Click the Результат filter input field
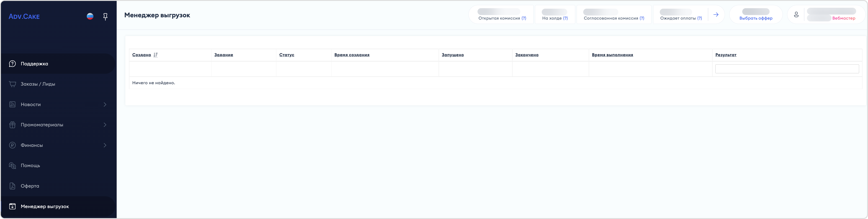Viewport: 868px width, 219px height. coord(787,69)
